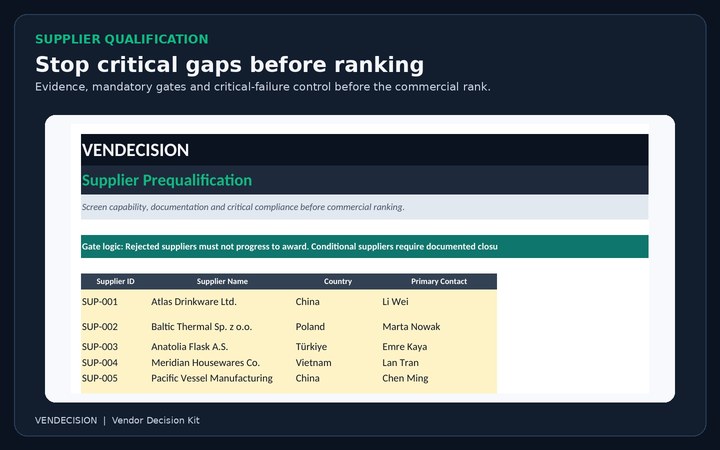
Task: Select the Vietnam country cell
Action: (313, 363)
